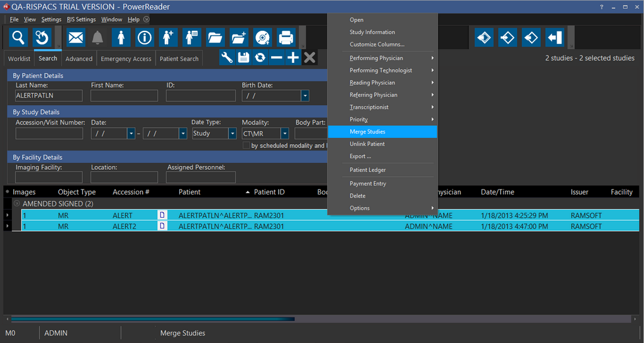This screenshot has width=644, height=343.
Task: Click the magnifying glass search icon
Action: pos(19,38)
